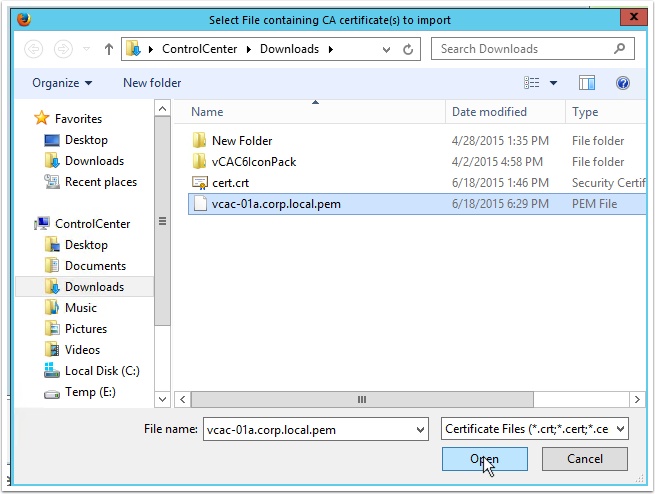Click the vCAC6IconPack folder icon
The height and width of the screenshot is (494, 655).
click(199, 161)
